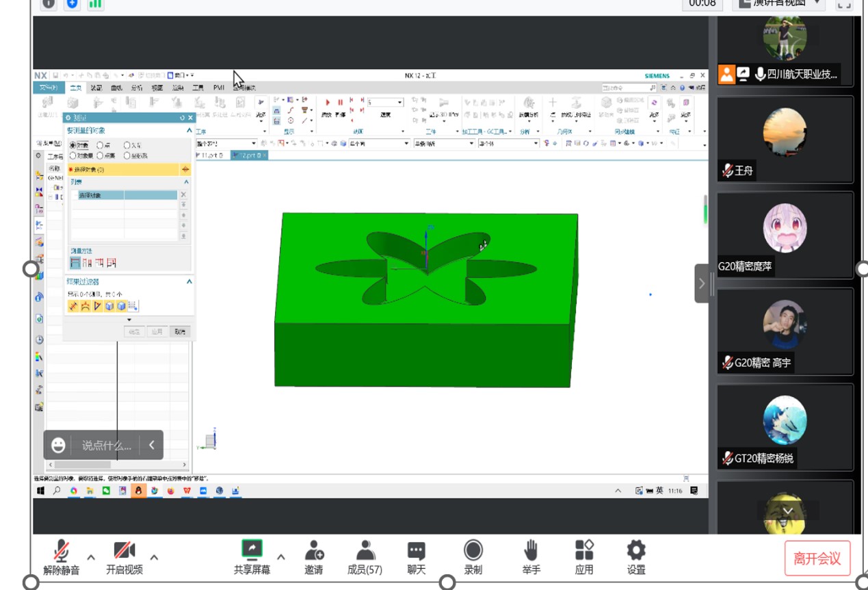
Task: Open the 应用 apps icon
Action: (x=584, y=550)
